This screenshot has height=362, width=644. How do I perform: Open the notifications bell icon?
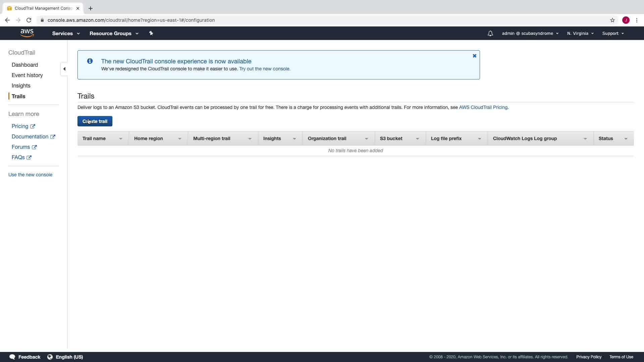click(x=490, y=34)
